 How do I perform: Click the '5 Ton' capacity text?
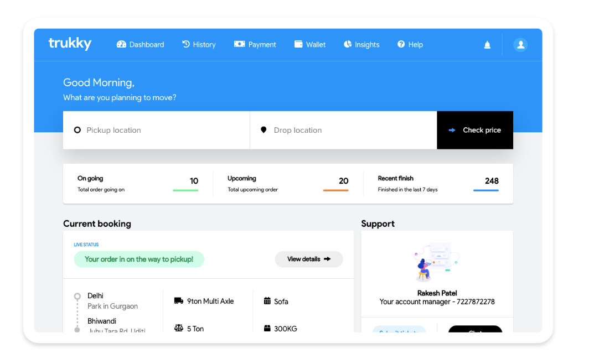[x=195, y=329]
